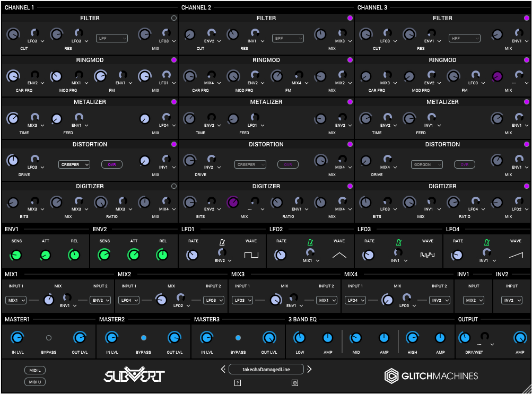Image resolution: width=532 pixels, height=394 pixels.
Task: Toggle the Master3 bypass button
Action: (x=238, y=338)
